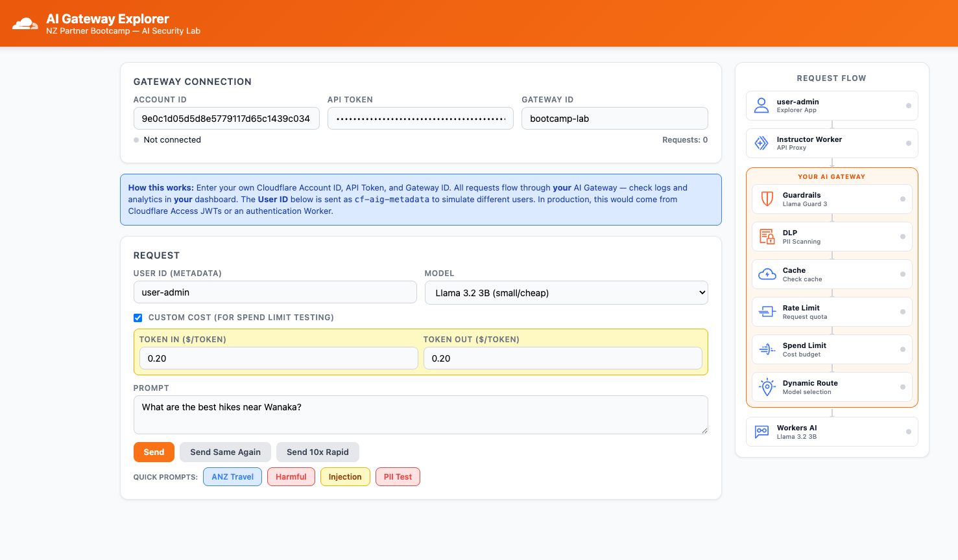Open the Model dropdown list
The image size is (958, 560).
566,293
